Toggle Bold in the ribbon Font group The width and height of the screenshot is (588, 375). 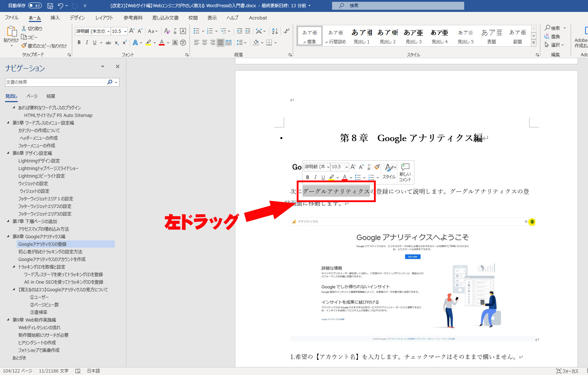[79, 43]
